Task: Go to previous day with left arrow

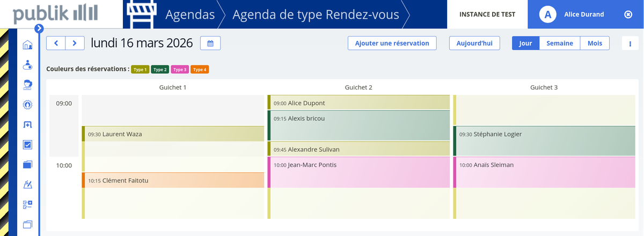Action: pyautogui.click(x=56, y=43)
